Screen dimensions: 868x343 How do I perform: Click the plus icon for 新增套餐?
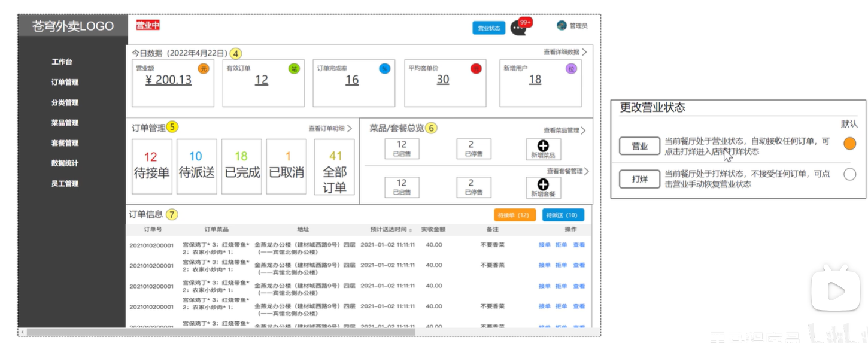pyautogui.click(x=543, y=185)
